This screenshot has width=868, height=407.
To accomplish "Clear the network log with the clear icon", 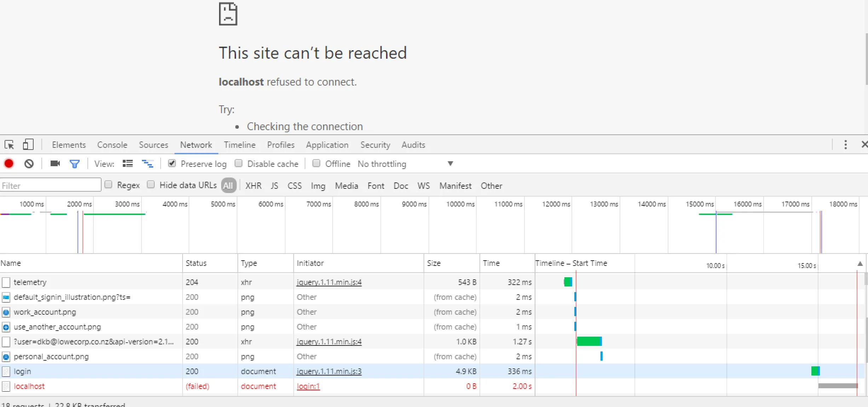I will tap(29, 164).
